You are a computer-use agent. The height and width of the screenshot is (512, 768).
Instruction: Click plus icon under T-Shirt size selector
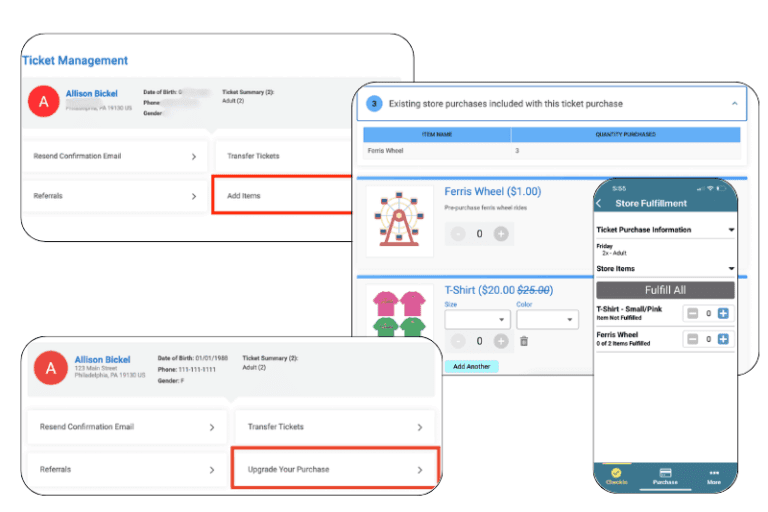(501, 342)
